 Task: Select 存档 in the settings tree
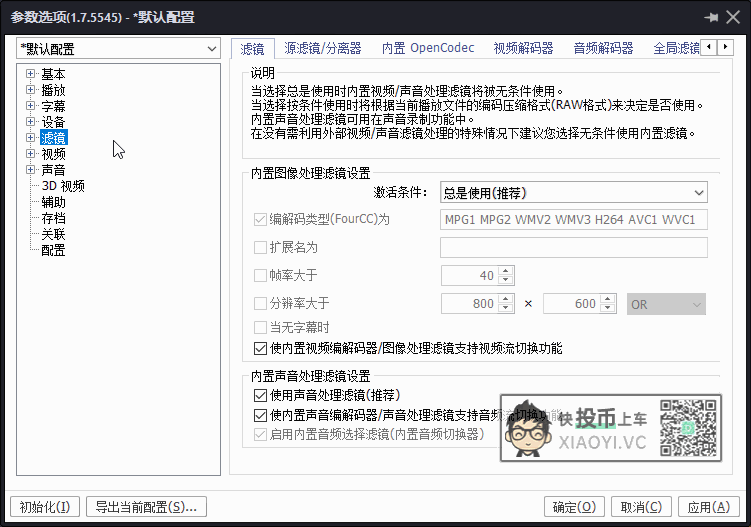pyautogui.click(x=53, y=218)
